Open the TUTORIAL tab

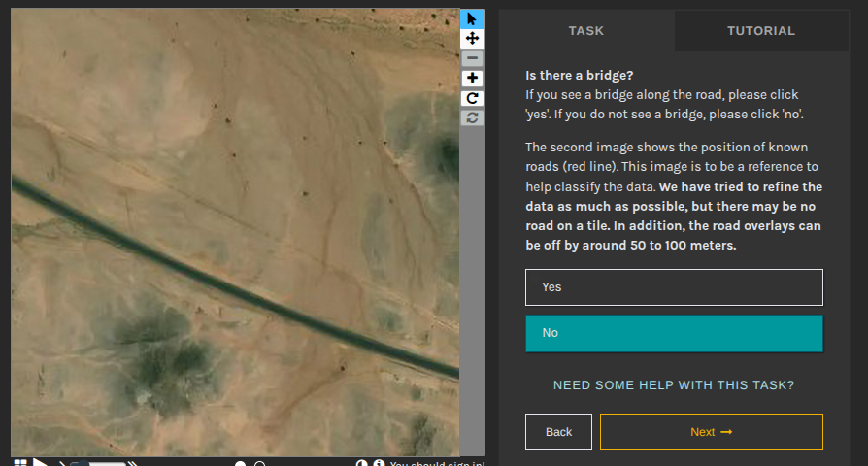761,31
